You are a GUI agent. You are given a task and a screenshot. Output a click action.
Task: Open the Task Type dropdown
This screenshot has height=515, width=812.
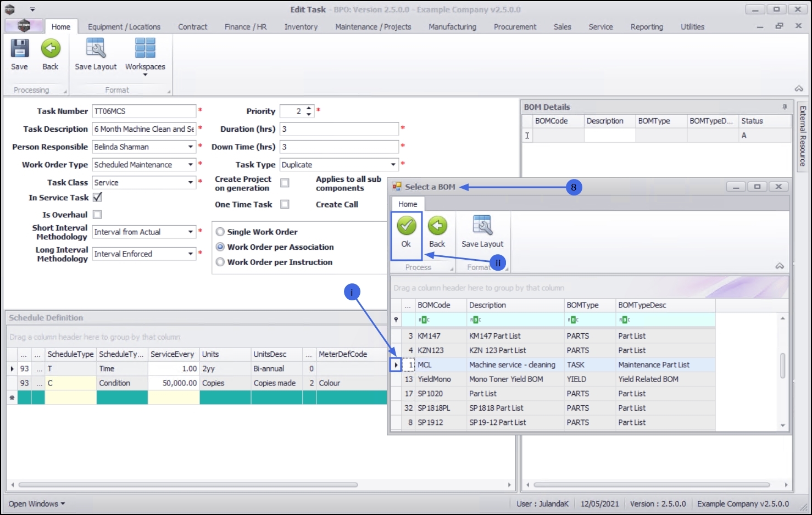[x=393, y=165]
